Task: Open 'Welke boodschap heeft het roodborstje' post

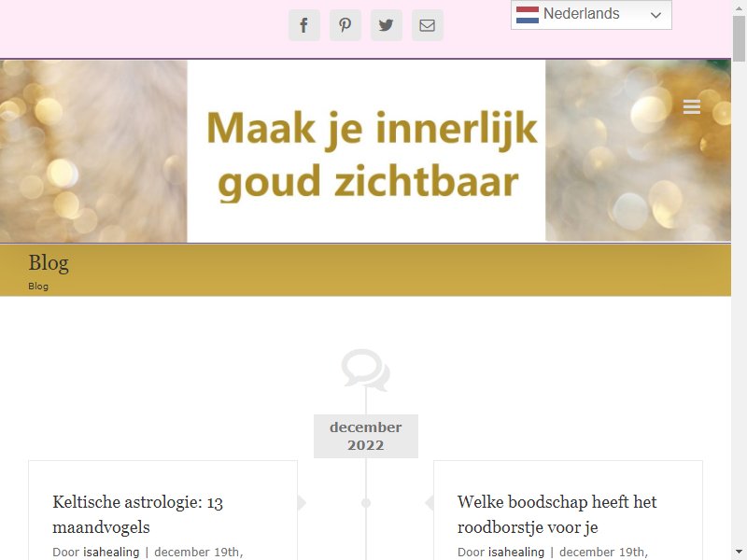Action: (x=557, y=514)
